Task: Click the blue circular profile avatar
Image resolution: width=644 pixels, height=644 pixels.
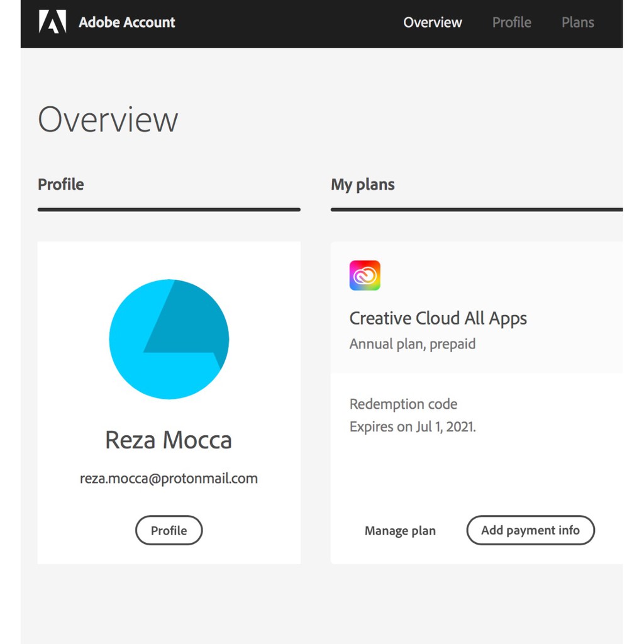Action: coord(169,339)
